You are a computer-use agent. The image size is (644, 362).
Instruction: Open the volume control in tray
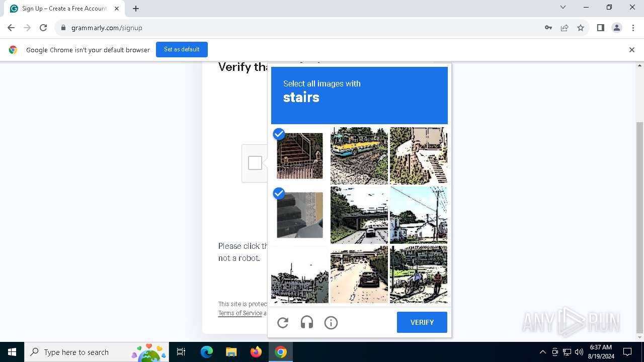(579, 352)
